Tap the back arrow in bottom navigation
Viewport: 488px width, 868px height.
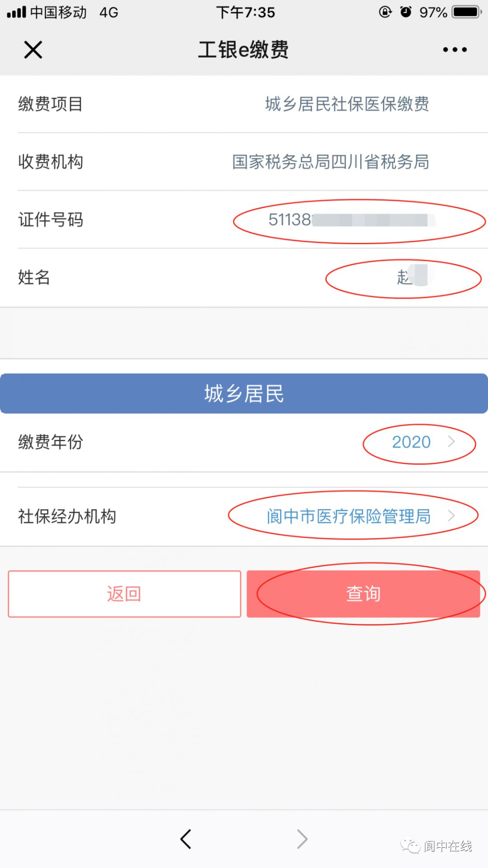[x=186, y=839]
